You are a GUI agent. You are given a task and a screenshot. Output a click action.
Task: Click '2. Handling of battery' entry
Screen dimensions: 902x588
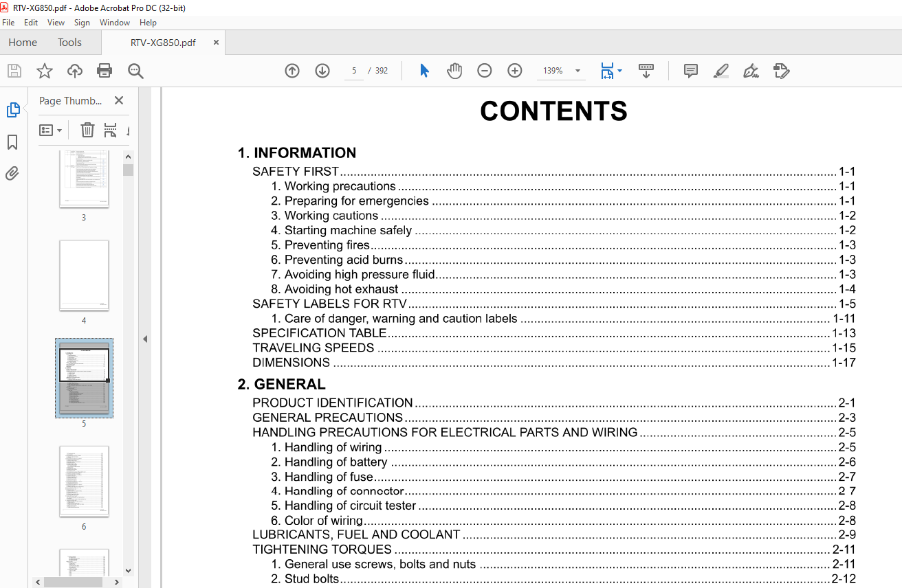coord(563,462)
